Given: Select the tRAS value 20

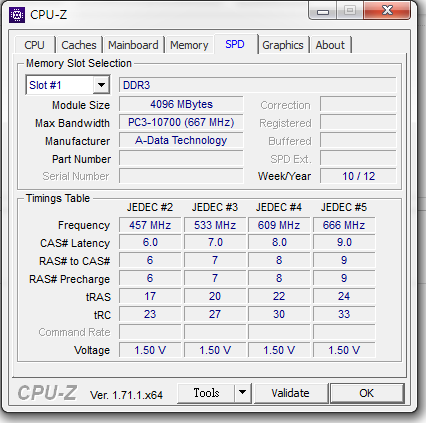Looking at the screenshot, I should 215,296.
